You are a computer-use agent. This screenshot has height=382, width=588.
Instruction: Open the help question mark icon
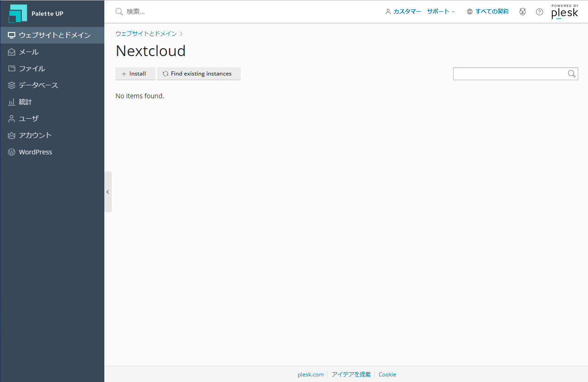point(539,12)
